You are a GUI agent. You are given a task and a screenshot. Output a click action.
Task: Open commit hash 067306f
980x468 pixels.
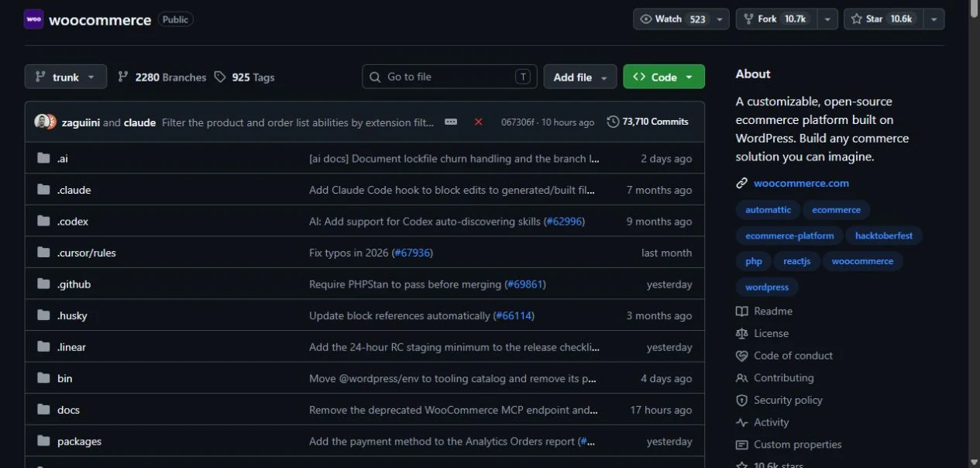518,122
